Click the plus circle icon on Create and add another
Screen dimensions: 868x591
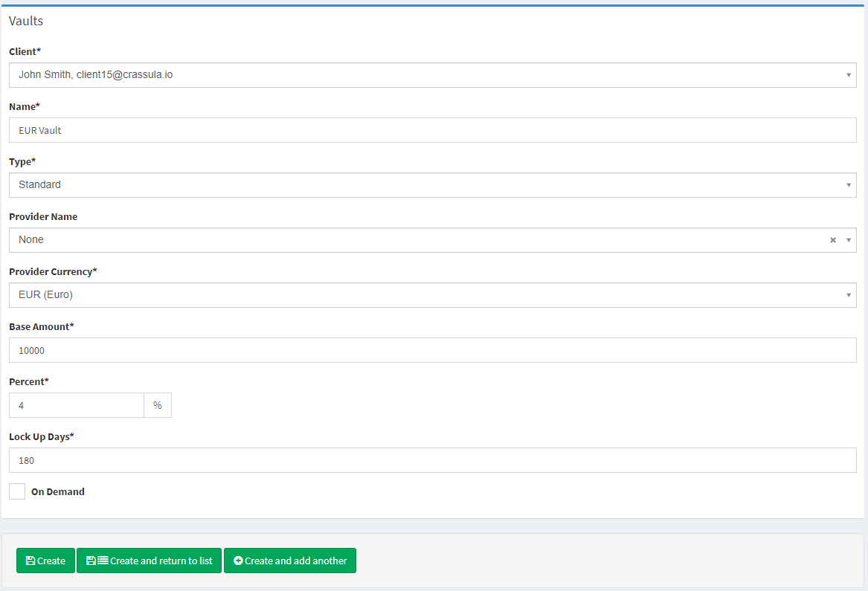tap(238, 561)
